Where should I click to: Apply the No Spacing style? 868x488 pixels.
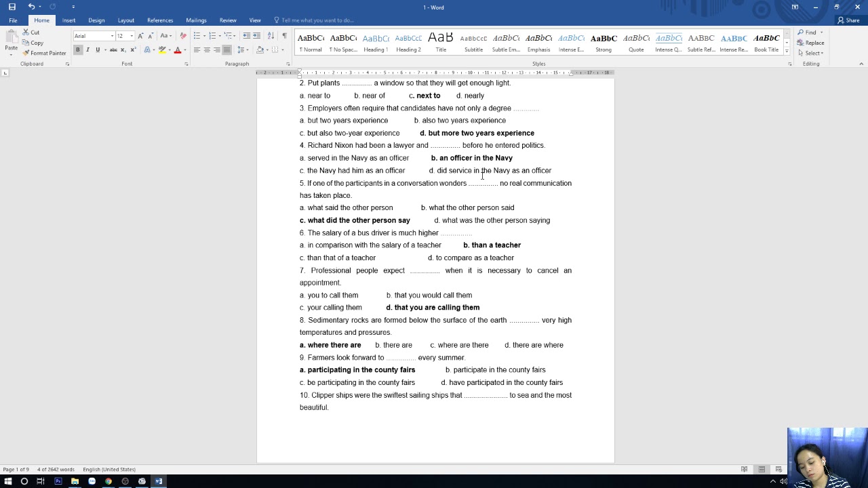coord(343,42)
